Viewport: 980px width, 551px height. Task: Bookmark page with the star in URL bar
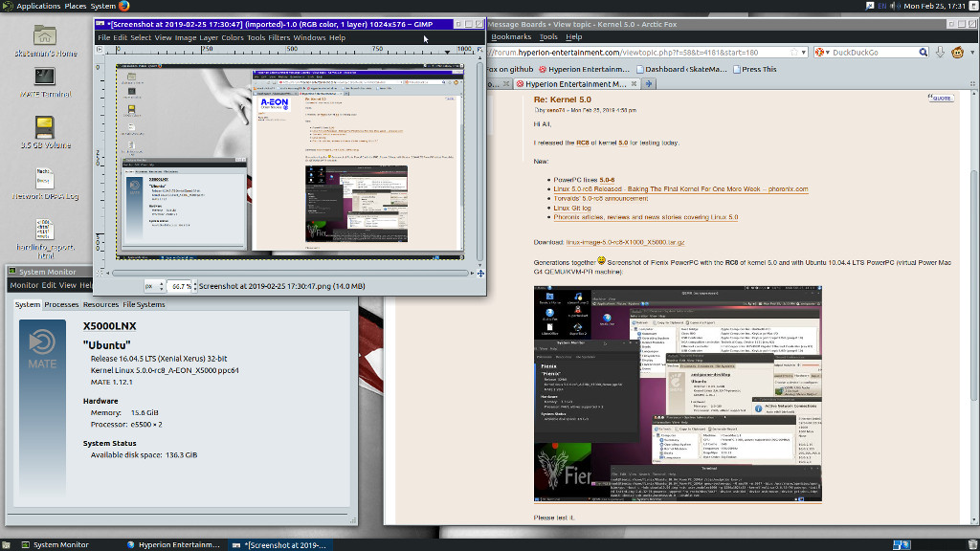[793, 53]
